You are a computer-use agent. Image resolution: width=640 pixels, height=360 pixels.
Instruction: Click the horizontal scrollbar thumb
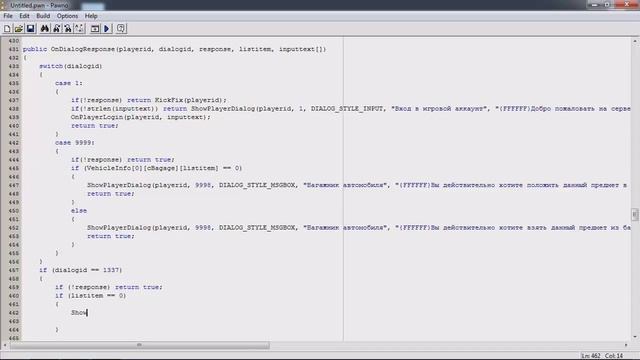coord(139,345)
